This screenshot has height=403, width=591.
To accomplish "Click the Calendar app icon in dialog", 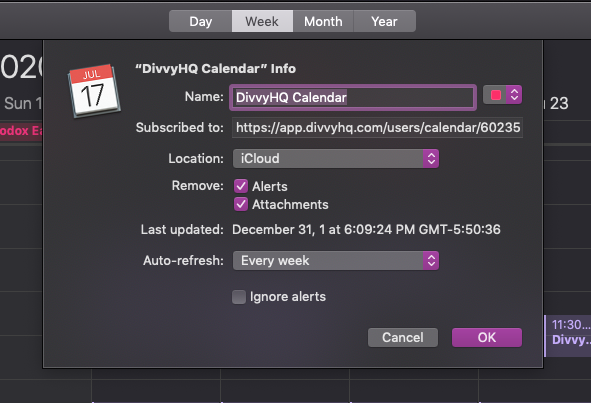I will click(x=94, y=91).
